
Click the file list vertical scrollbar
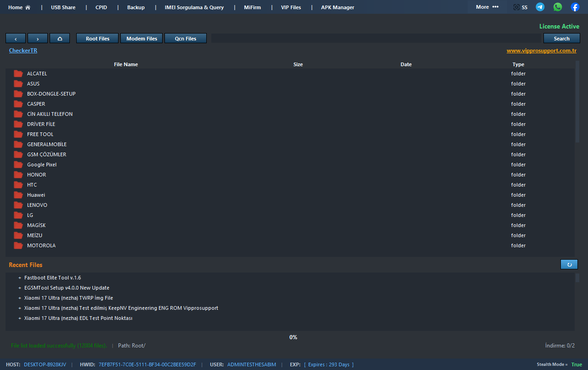point(577,101)
